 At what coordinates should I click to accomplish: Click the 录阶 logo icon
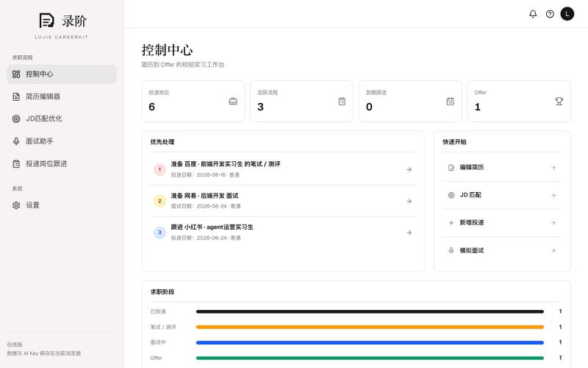(46, 21)
